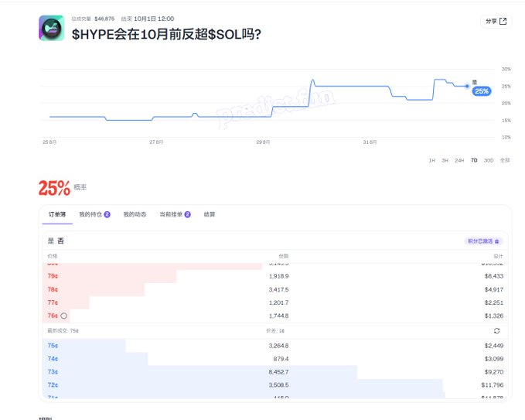Click the 75¢ bid price row
Viewport: 525px width, 420px height.
[275, 345]
